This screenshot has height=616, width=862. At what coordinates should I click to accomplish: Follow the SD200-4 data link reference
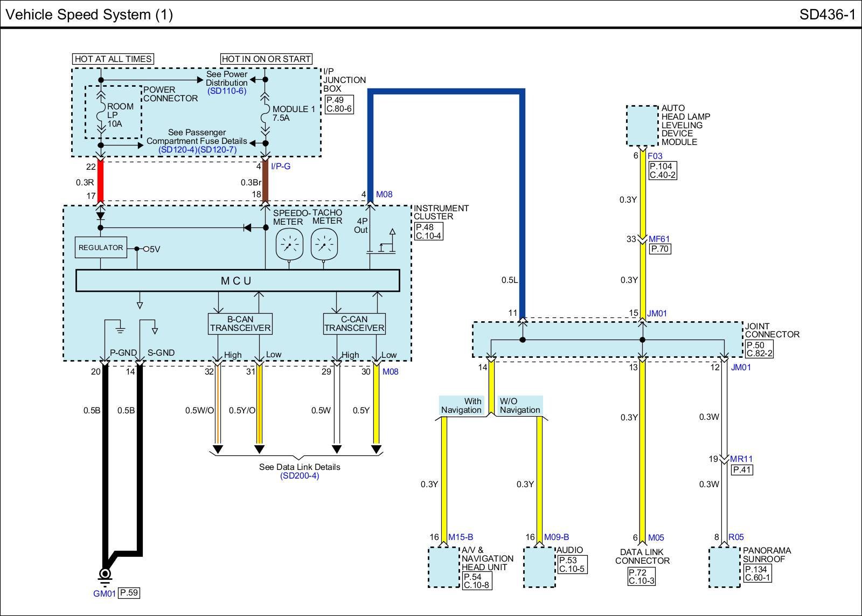[x=300, y=476]
